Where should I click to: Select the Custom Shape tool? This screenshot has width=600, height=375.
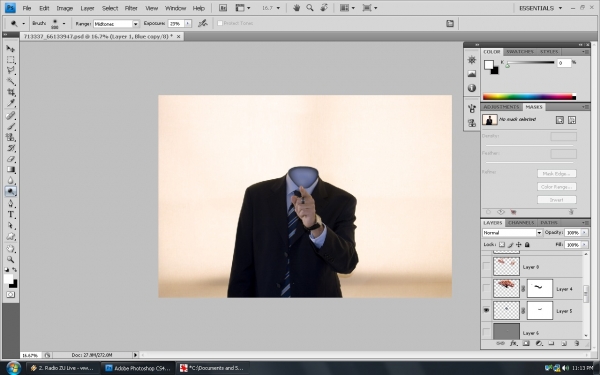(x=10, y=236)
